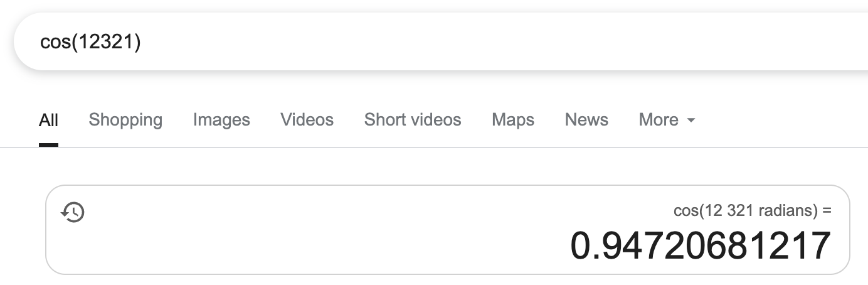This screenshot has width=868, height=285.
Task: Open the calculator history icon
Action: tap(73, 212)
